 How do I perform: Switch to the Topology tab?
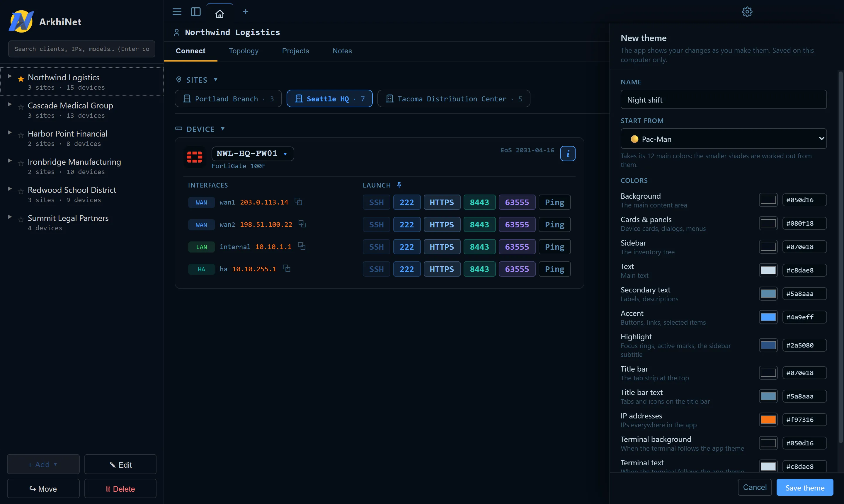[x=244, y=51]
